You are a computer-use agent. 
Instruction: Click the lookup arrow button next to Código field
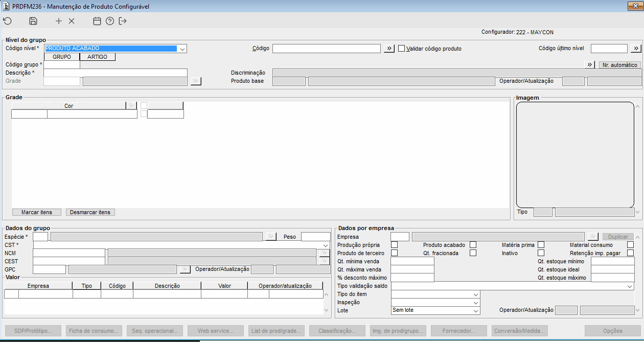pyautogui.click(x=389, y=49)
